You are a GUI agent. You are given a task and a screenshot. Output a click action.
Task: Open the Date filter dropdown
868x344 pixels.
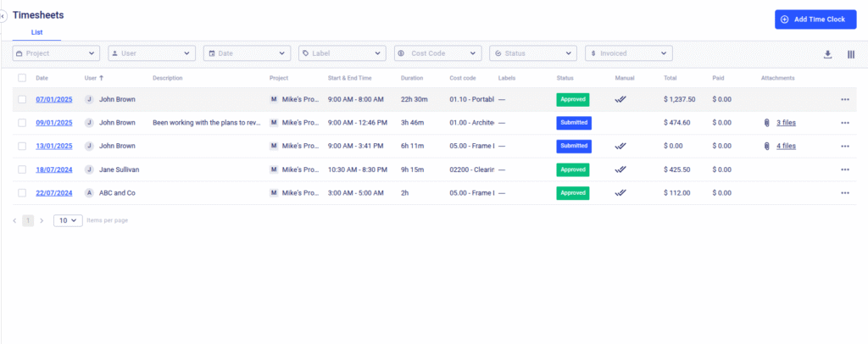[x=247, y=53]
